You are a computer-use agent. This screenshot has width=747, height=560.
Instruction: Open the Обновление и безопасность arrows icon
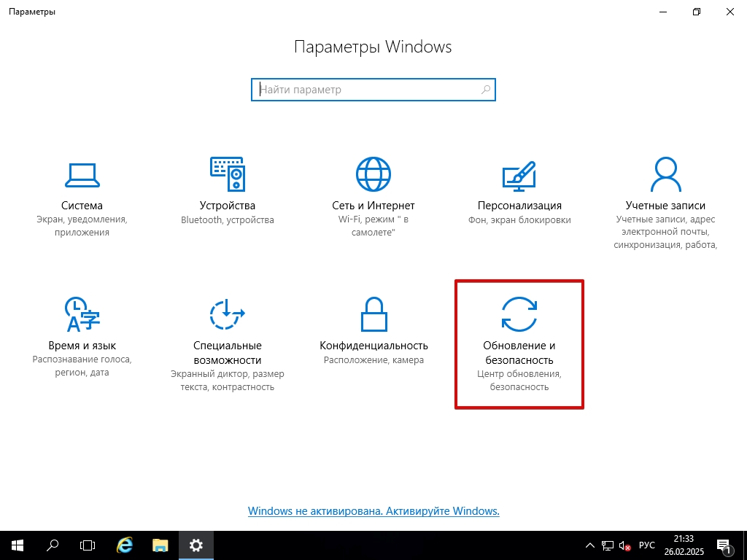coord(519,314)
